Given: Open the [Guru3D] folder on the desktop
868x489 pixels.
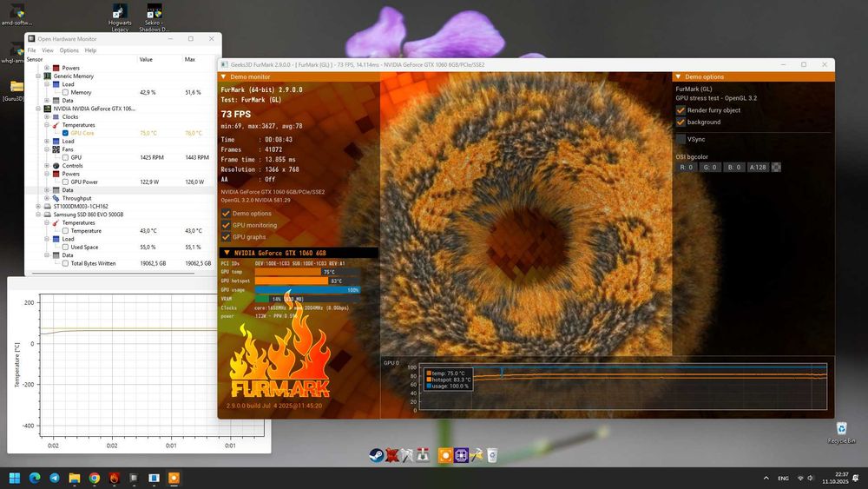Looking at the screenshot, I should click(16, 91).
